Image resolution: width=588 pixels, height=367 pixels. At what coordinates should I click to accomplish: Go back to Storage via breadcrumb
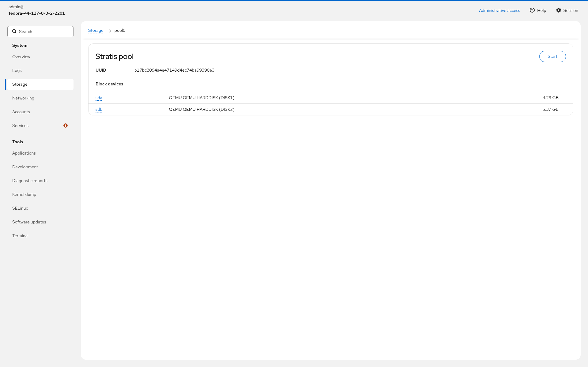pos(96,30)
